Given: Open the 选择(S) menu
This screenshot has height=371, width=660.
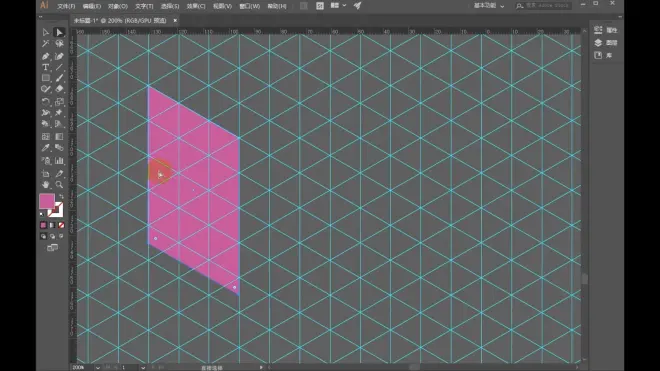Looking at the screenshot, I should 170,6.
